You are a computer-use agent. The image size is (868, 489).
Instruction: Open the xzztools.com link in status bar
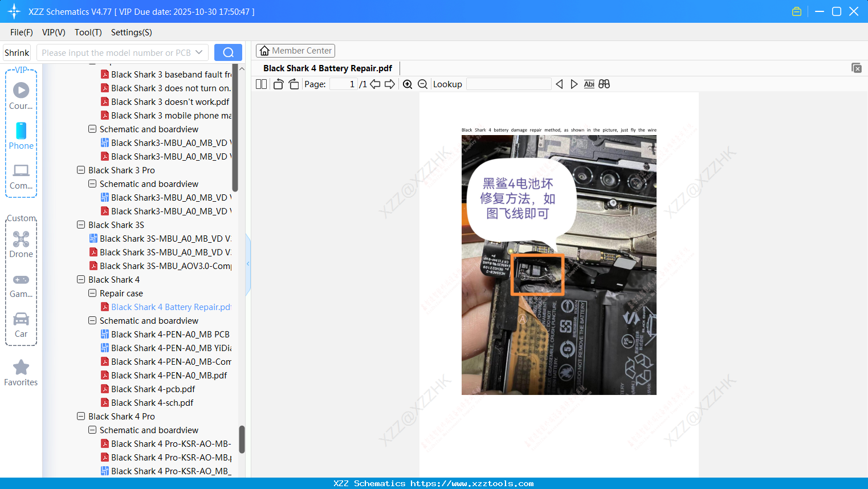472,483
